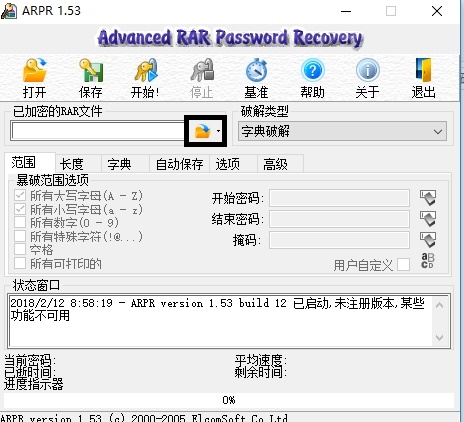Toggle the 用户自定义 checkbox
The height and width of the screenshot is (422, 464).
pos(403,265)
